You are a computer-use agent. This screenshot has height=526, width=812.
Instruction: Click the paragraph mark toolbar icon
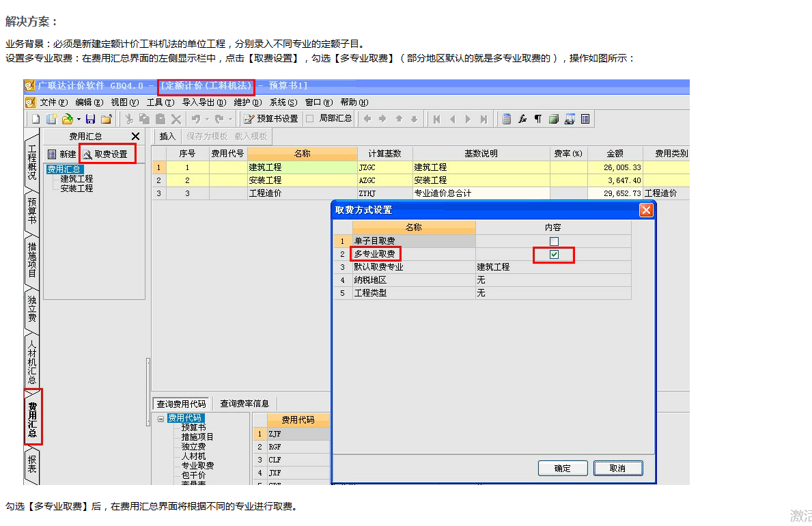[x=538, y=119]
